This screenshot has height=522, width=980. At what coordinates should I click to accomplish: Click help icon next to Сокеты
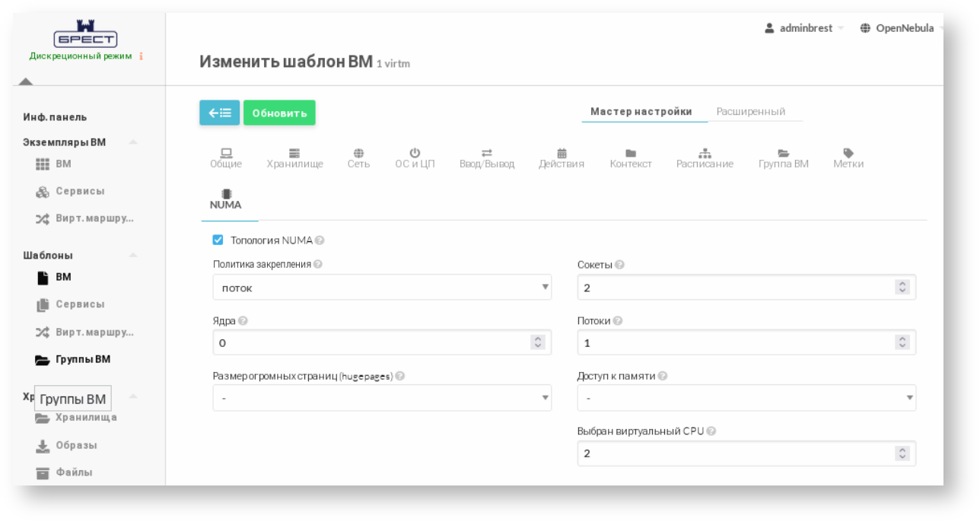pyautogui.click(x=619, y=265)
